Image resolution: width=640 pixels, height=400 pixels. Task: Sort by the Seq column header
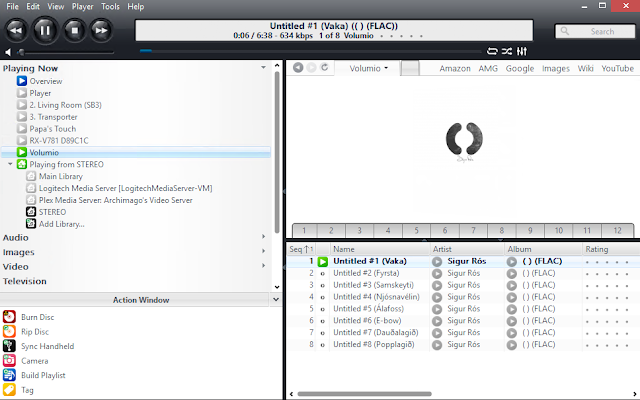click(301, 249)
